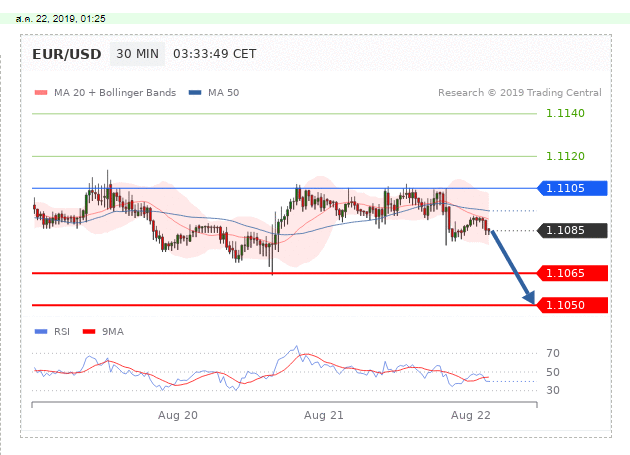Viewport: 630px width, 455px height.
Task: Click the Aug 20 date axis label
Action: point(178,415)
